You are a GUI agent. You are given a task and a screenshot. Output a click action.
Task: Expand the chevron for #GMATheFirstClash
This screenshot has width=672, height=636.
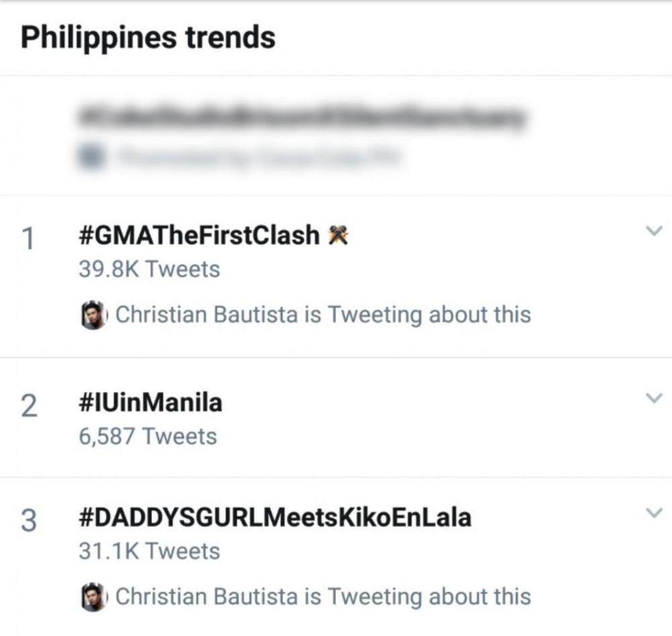pyautogui.click(x=653, y=231)
